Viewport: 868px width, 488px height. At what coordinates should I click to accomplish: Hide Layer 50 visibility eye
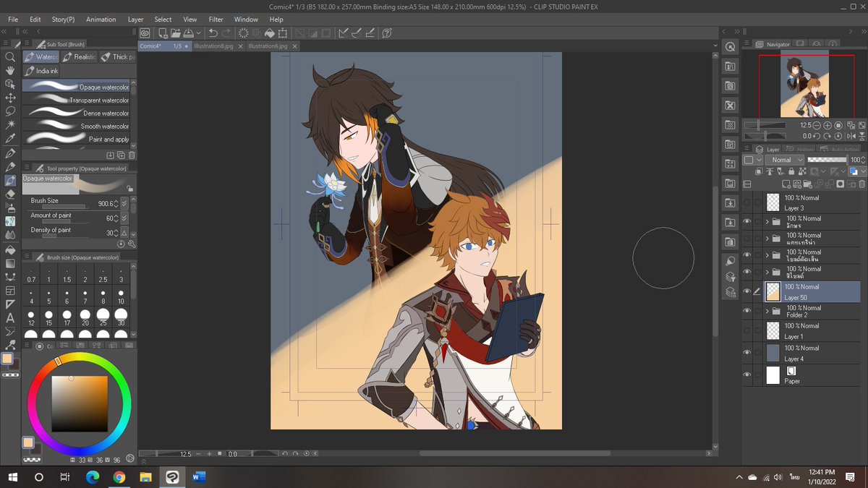tap(747, 291)
